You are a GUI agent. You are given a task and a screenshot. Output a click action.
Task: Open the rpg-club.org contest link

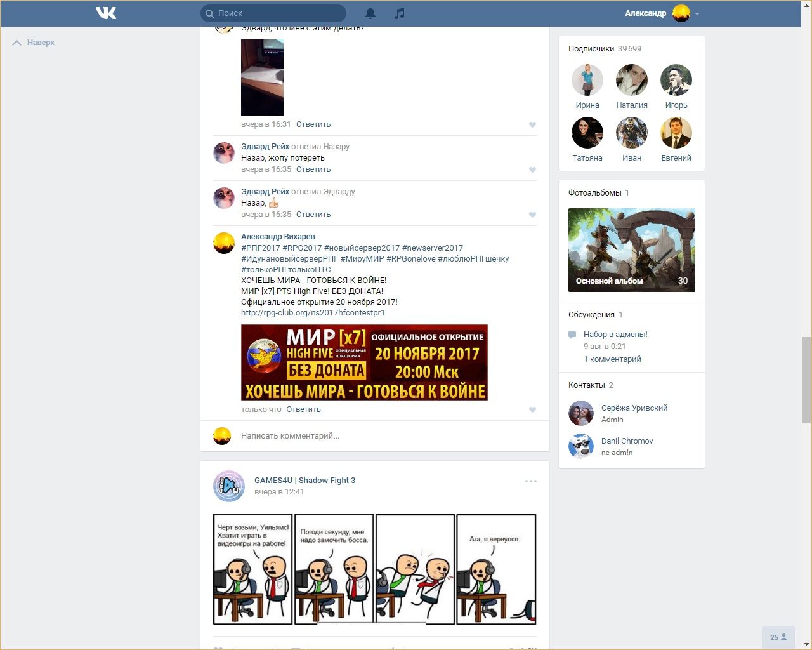[313, 313]
